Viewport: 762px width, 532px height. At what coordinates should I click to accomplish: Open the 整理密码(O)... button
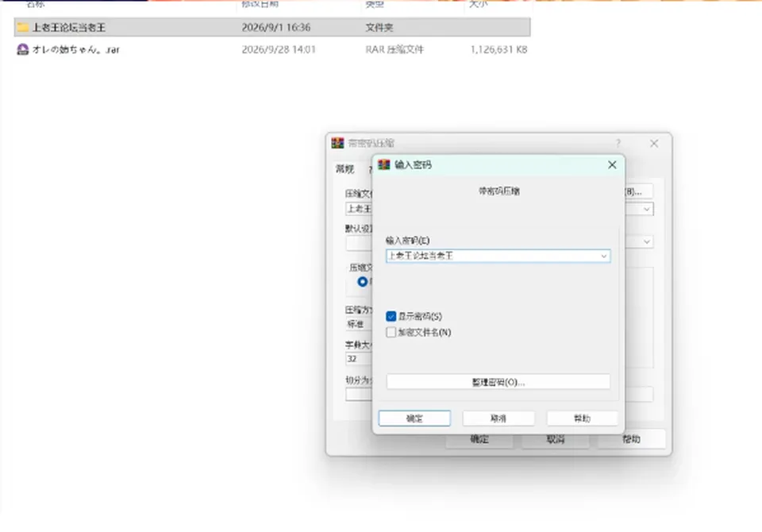coord(498,382)
